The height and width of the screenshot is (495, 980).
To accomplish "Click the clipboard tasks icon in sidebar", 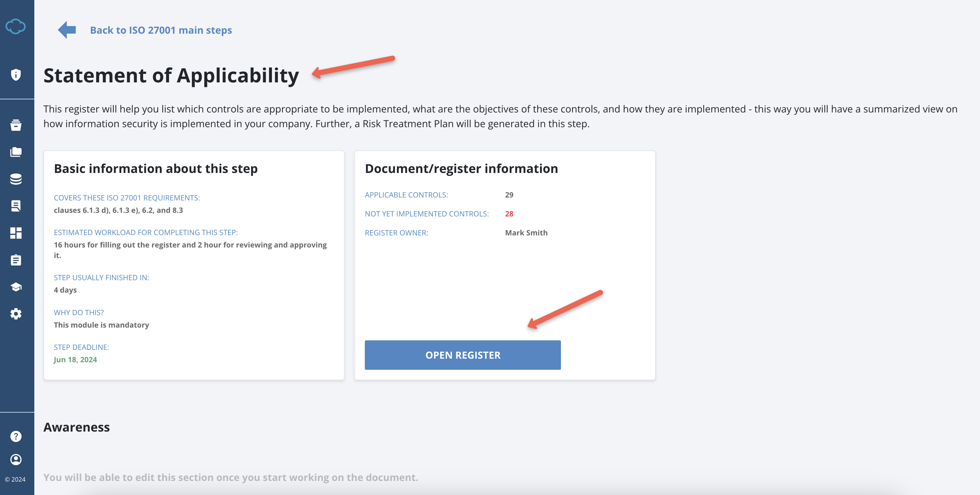I will tap(16, 260).
